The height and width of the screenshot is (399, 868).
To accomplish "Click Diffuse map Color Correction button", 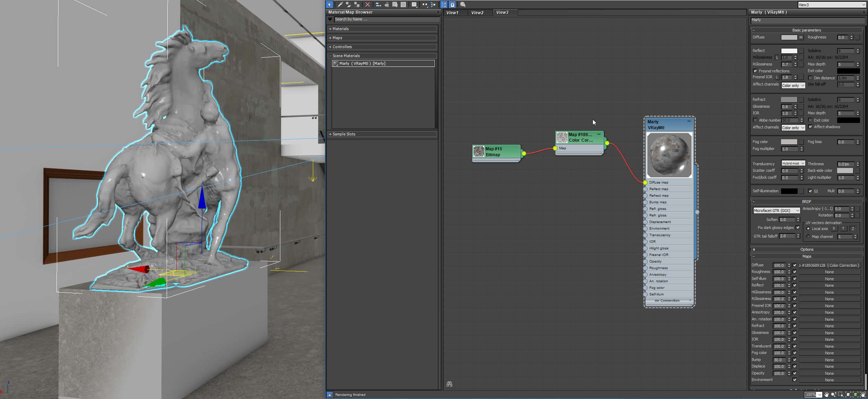I will pyautogui.click(x=830, y=265).
